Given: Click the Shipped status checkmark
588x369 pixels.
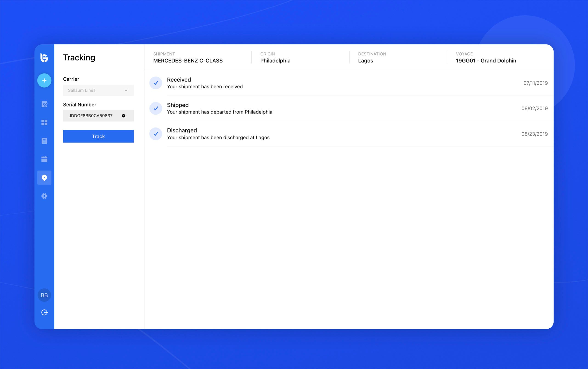Looking at the screenshot, I should coord(156,108).
